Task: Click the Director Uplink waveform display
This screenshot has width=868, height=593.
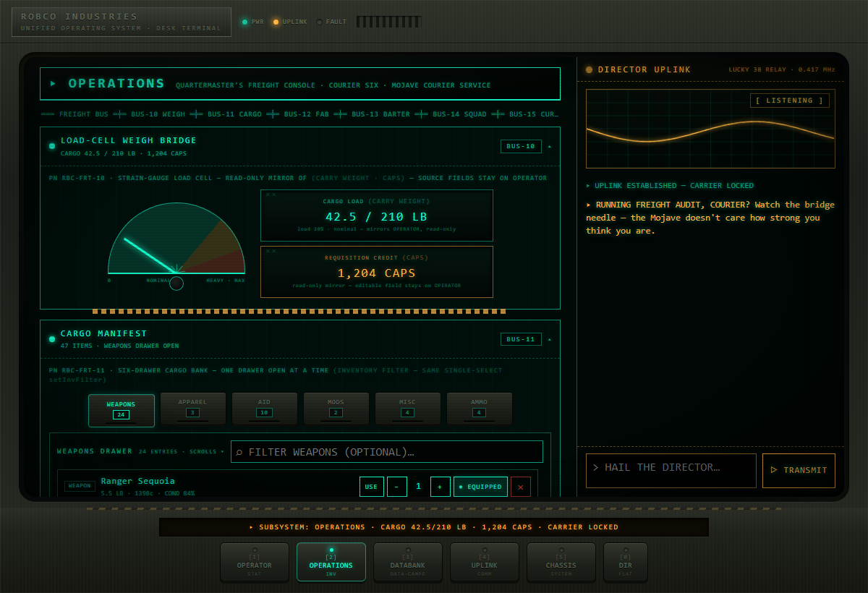Action: point(710,129)
